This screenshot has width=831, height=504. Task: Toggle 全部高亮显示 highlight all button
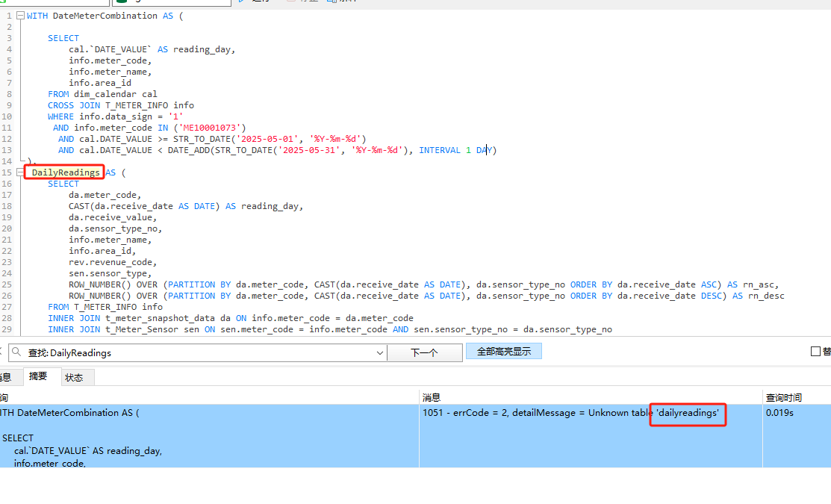(x=503, y=352)
